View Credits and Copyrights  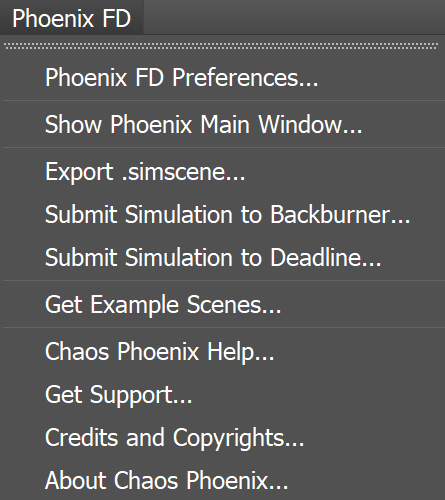[224, 437]
